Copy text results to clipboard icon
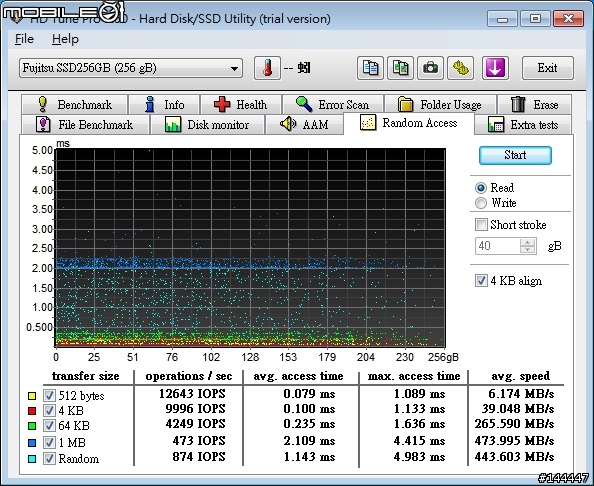Image resolution: width=594 pixels, height=486 pixels. click(370, 68)
